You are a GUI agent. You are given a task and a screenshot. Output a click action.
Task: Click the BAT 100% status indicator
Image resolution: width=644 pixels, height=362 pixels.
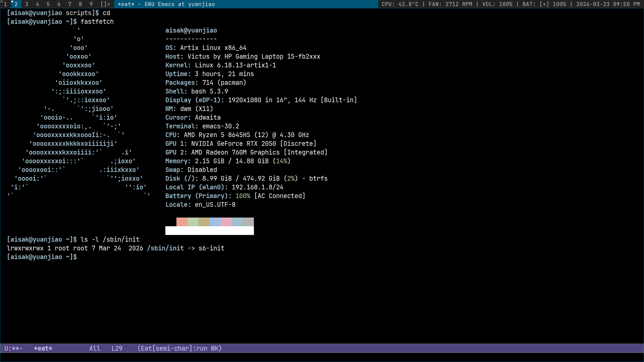pos(544,4)
